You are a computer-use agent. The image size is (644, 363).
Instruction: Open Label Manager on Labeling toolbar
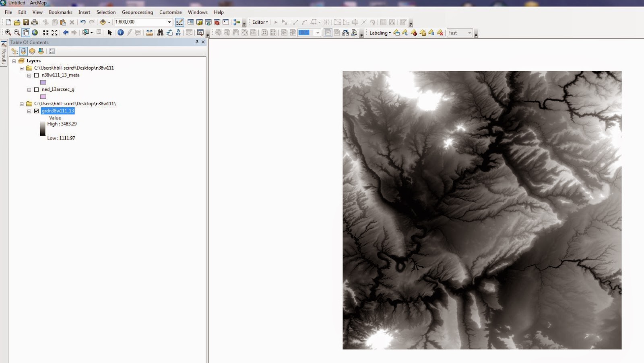click(x=396, y=33)
